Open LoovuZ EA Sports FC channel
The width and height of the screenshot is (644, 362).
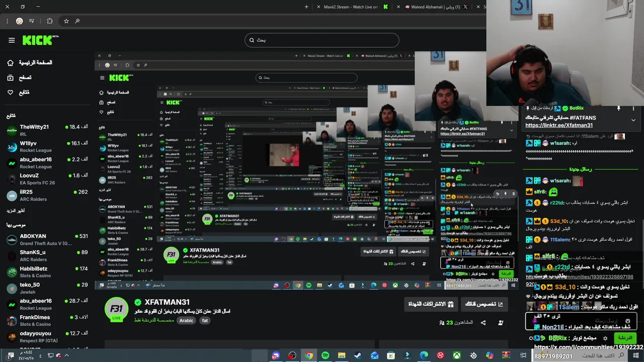(47, 179)
